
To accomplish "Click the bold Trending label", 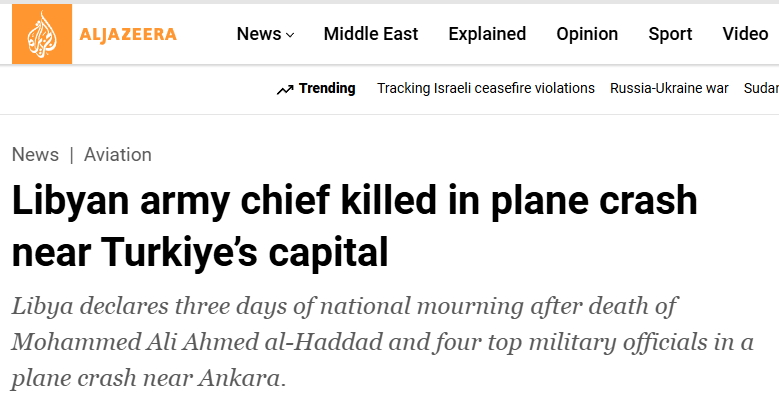I will click(327, 88).
